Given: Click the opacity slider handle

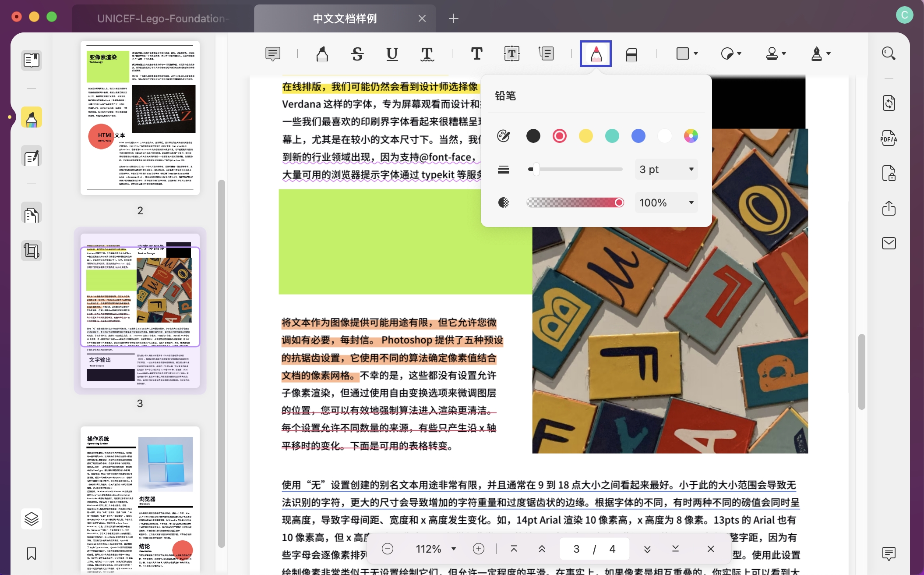Looking at the screenshot, I should pyautogui.click(x=619, y=202).
